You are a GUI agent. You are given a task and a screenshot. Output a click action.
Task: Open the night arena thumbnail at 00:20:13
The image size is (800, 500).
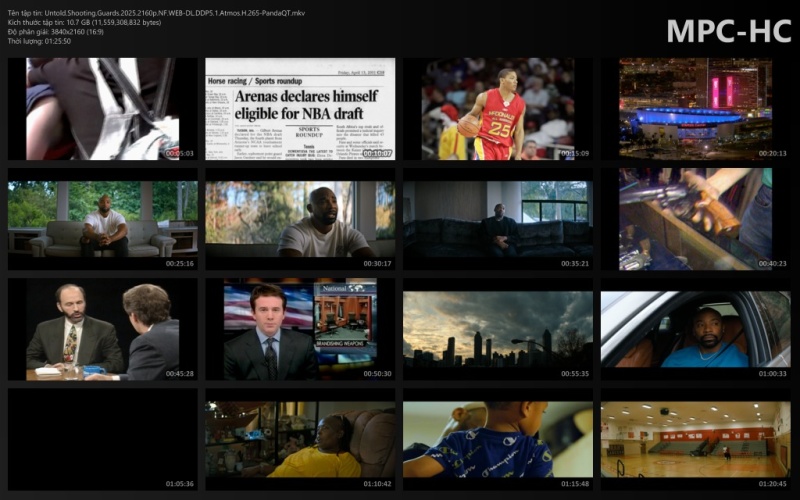coord(695,109)
